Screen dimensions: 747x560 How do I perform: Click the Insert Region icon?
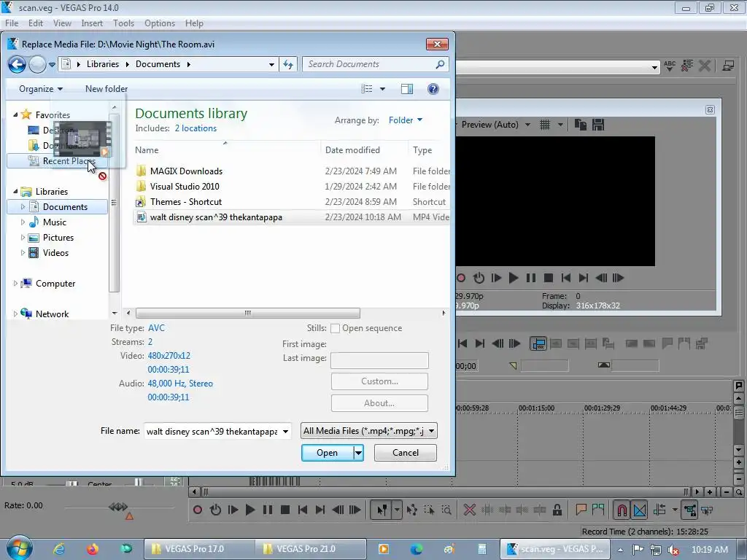coord(598,510)
